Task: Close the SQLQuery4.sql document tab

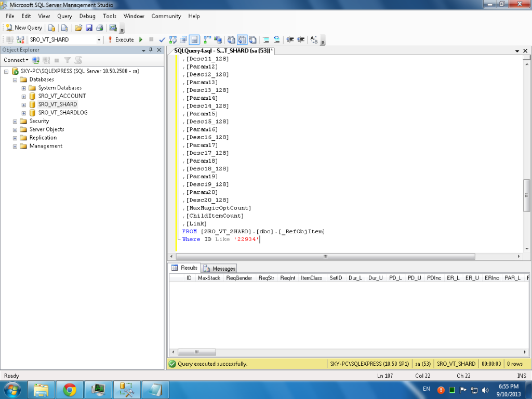Action: point(526,51)
